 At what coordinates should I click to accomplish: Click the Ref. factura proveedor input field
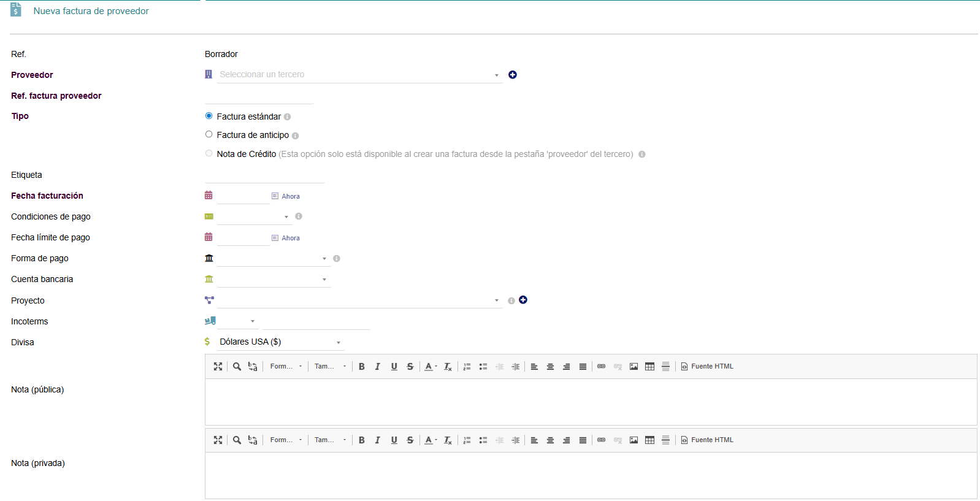[x=259, y=96]
